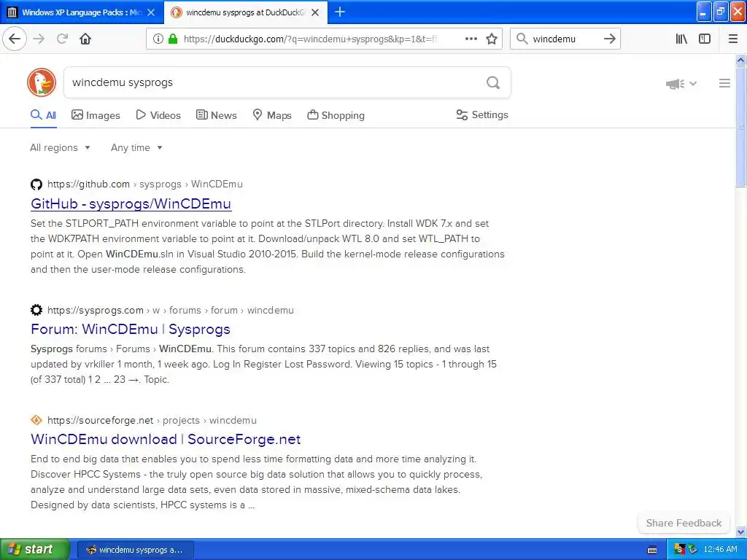Toggle the browser sidebar view

tap(705, 39)
